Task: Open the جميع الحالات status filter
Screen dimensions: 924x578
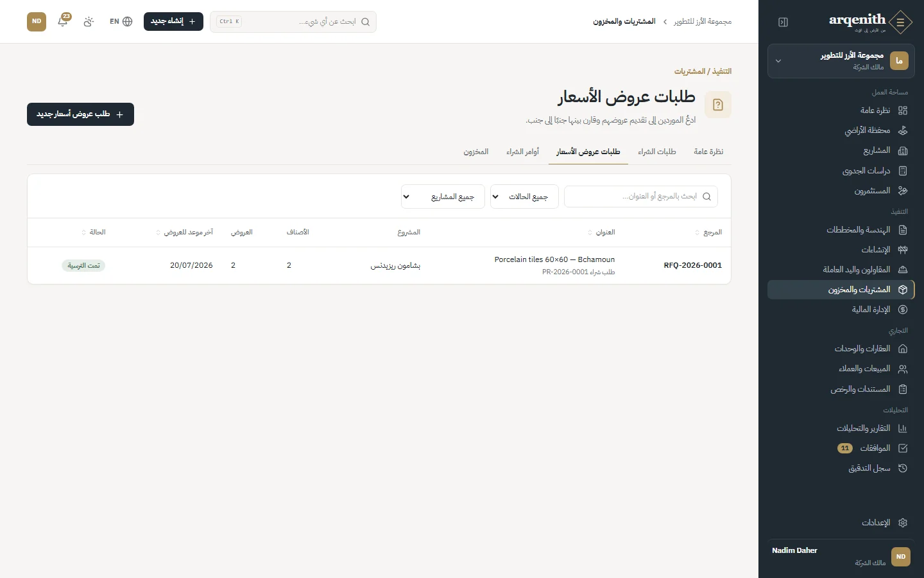Action: click(x=524, y=197)
